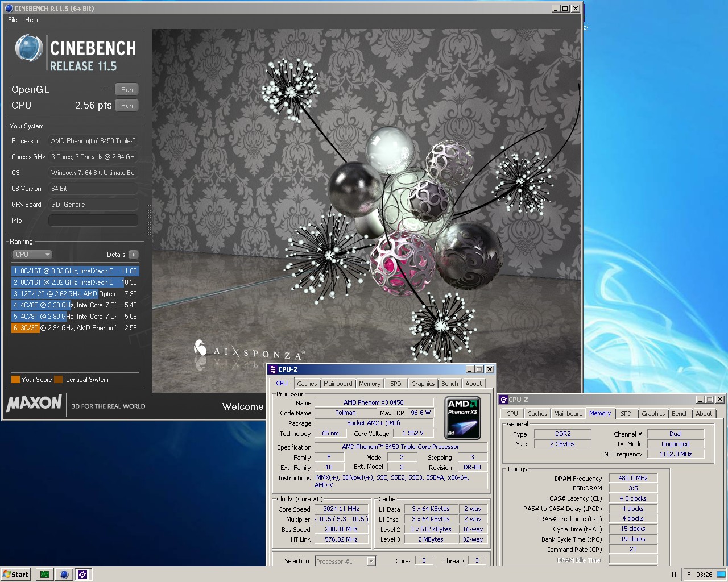Click the Core Voltage value 1.552 V

coord(413,433)
